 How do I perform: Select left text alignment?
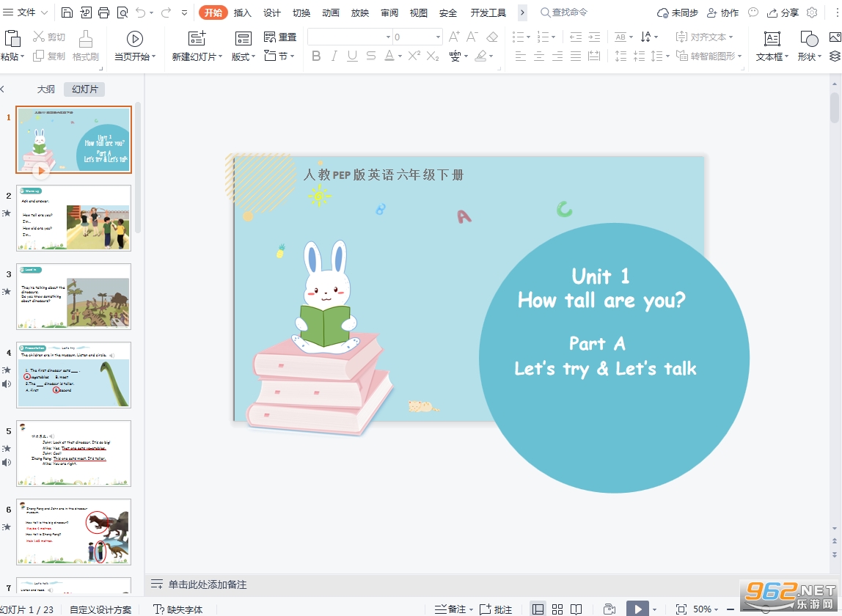(x=520, y=56)
